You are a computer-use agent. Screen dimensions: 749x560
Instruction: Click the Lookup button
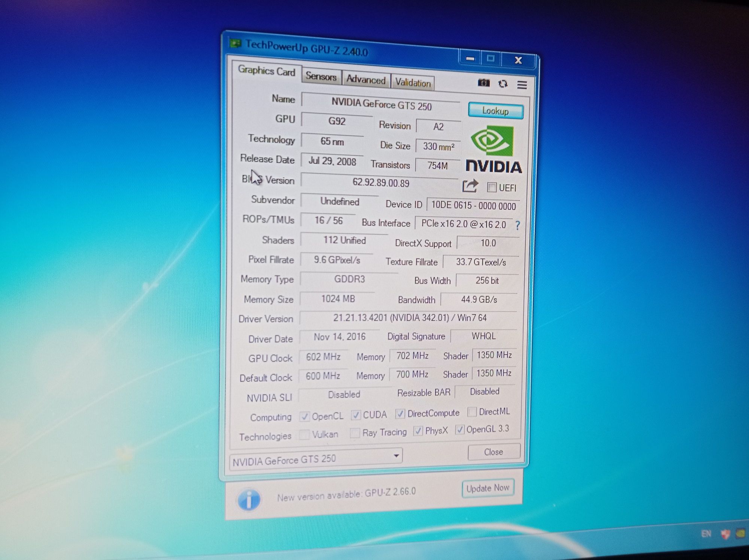(495, 111)
